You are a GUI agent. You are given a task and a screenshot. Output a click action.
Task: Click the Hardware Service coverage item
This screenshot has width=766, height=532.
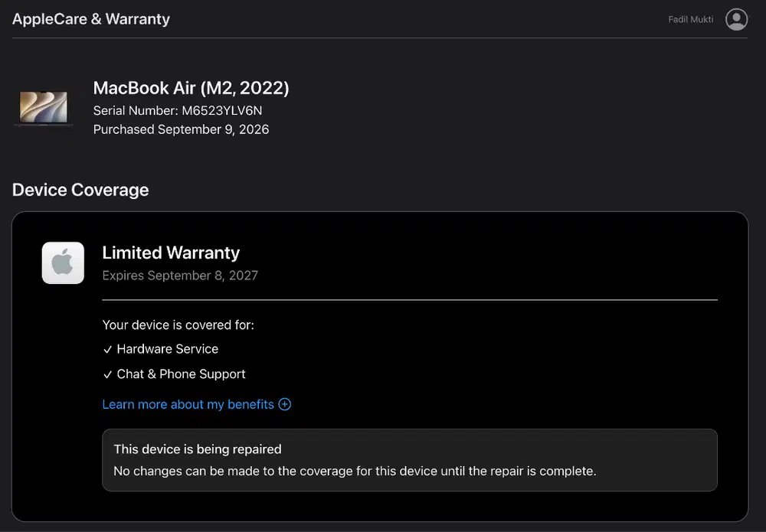point(168,349)
